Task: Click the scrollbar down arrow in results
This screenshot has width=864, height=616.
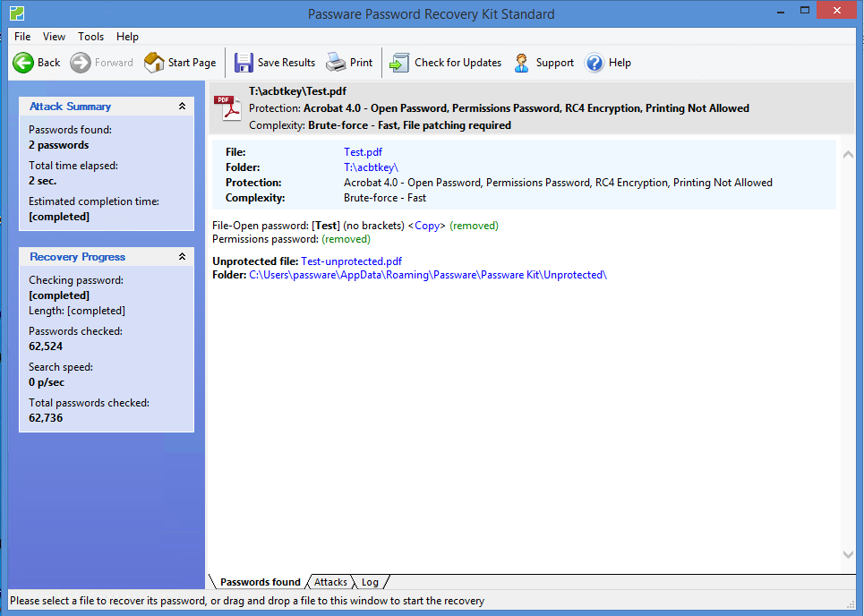Action: pos(850,555)
